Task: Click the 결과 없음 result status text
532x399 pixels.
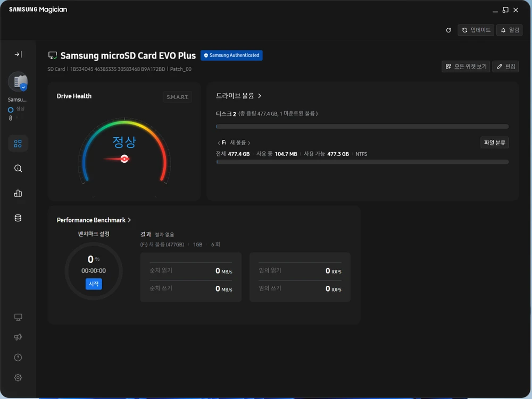Action: tap(164, 235)
